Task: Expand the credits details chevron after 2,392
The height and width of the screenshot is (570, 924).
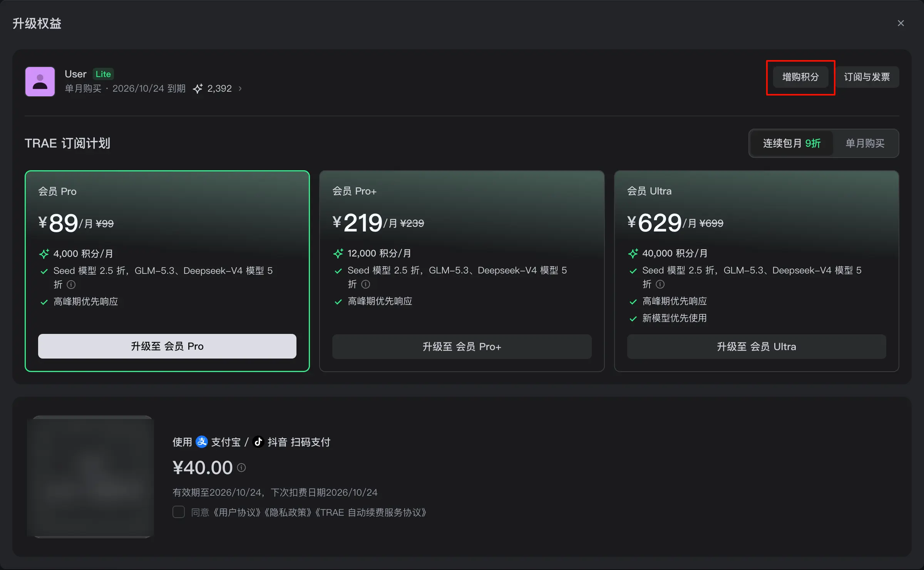Action: click(x=240, y=89)
